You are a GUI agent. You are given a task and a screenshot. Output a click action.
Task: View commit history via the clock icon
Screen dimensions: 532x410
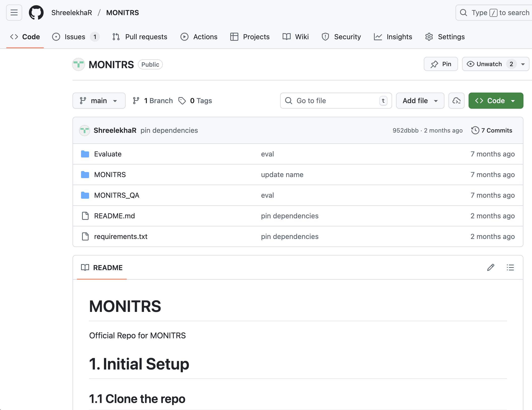[x=475, y=130]
